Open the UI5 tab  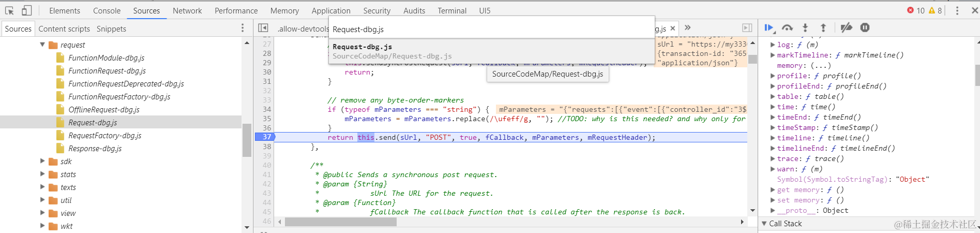[485, 10]
